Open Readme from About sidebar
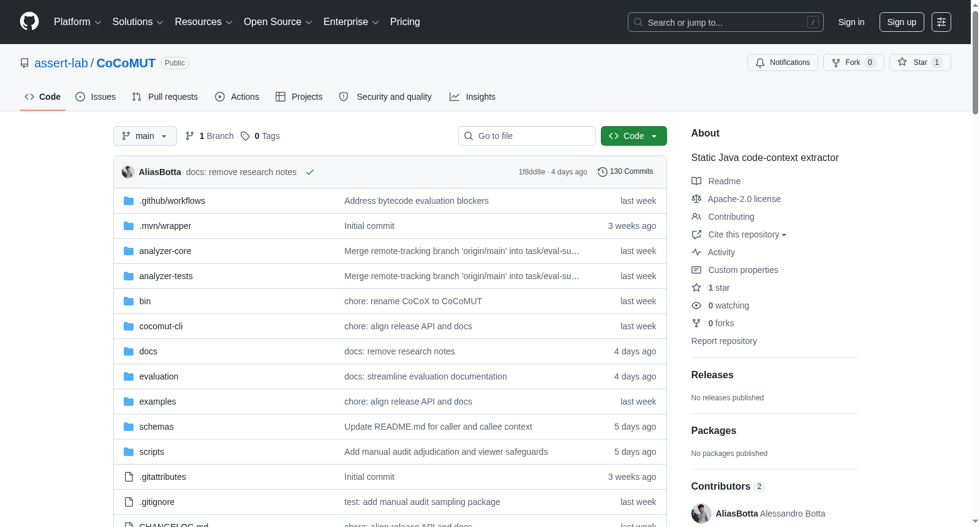Image resolution: width=980 pixels, height=527 pixels. pos(724,181)
